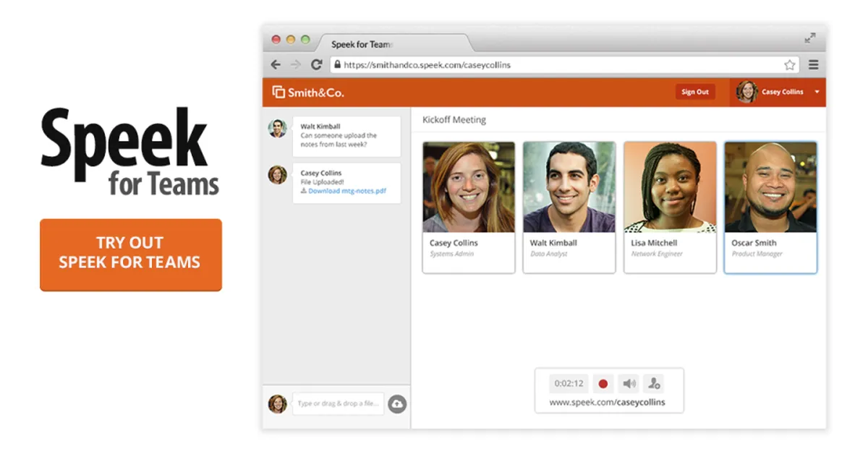Click the Smith&Co logo icon
Screen dimensions: 868x454
point(278,92)
